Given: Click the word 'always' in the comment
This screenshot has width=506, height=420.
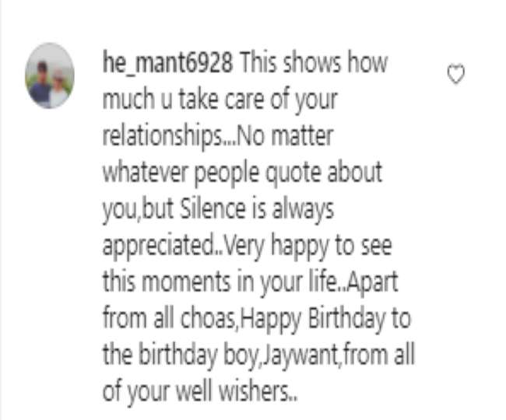Looking at the screenshot, I should (x=303, y=210).
